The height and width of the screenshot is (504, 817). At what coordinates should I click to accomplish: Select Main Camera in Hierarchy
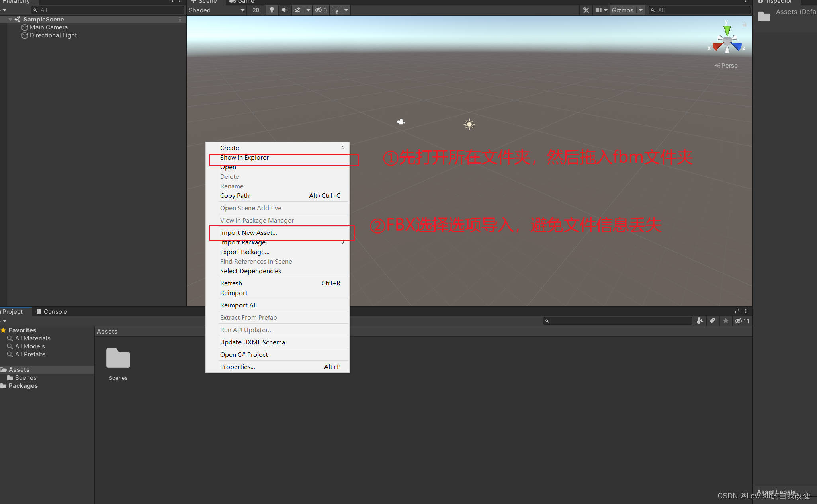[49, 27]
